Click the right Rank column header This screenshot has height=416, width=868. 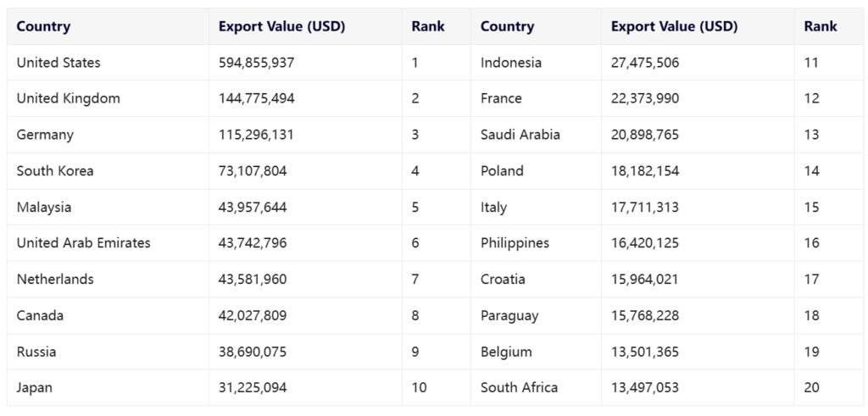pyautogui.click(x=821, y=26)
